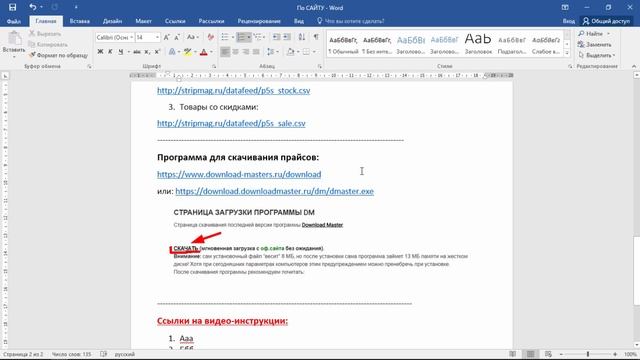Click the vertical scrollbar thumb
The height and width of the screenshot is (360, 640).
(636, 270)
